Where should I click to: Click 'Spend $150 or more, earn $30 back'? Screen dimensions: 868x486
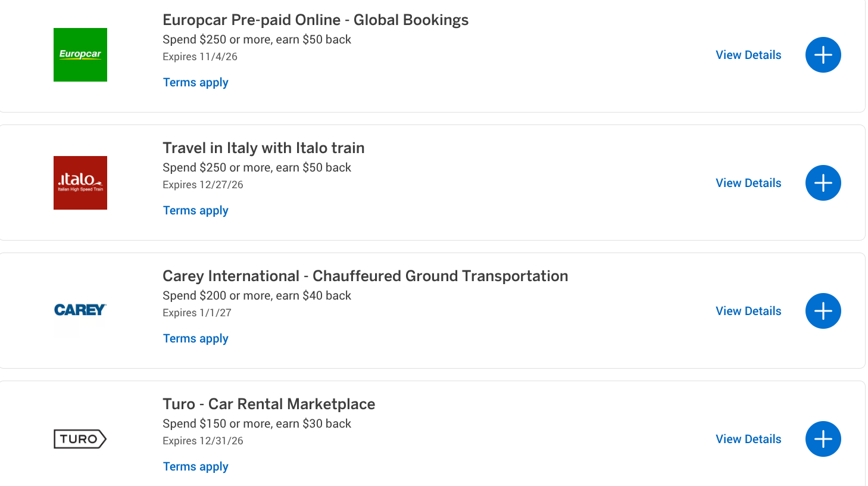(257, 424)
